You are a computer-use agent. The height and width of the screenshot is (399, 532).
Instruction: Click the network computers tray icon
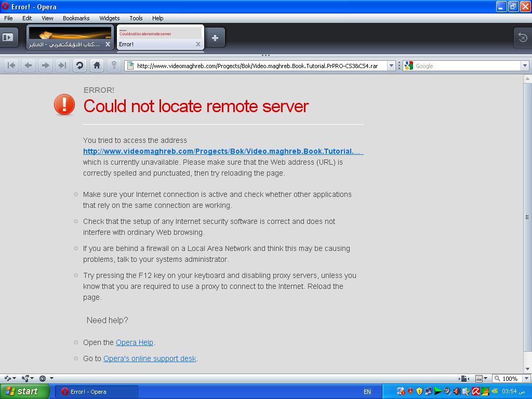point(429,392)
